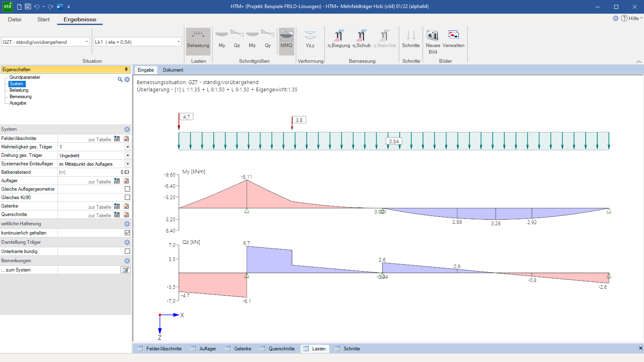Click the 4,7 point load label
The width and height of the screenshot is (644, 362).
tap(187, 117)
